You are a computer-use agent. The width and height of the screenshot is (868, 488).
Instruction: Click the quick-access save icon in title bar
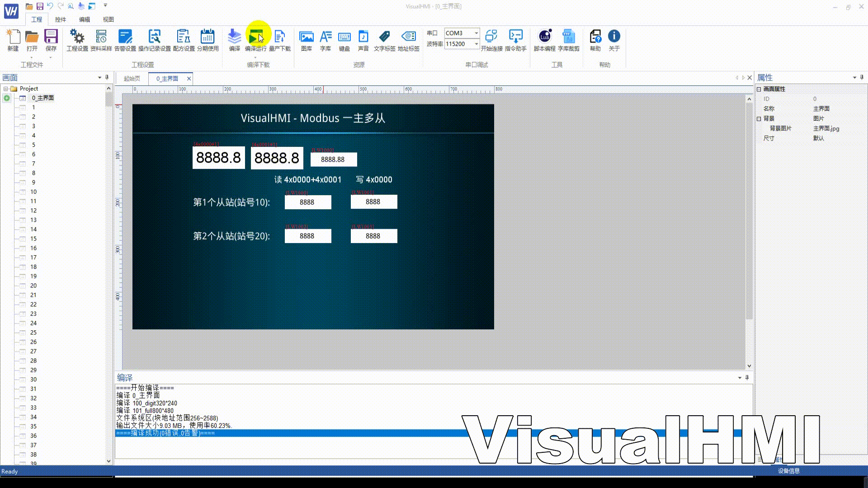point(40,6)
